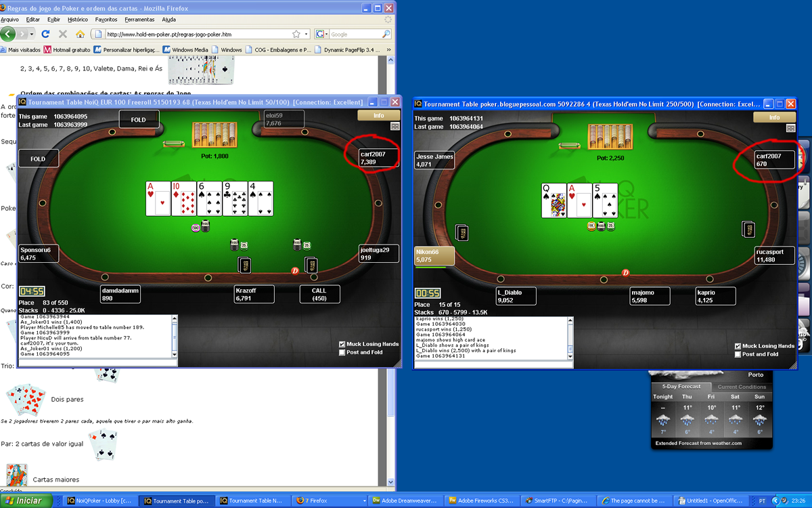Open the Favoritos menu
This screenshot has width=812, height=508.
[x=106, y=20]
